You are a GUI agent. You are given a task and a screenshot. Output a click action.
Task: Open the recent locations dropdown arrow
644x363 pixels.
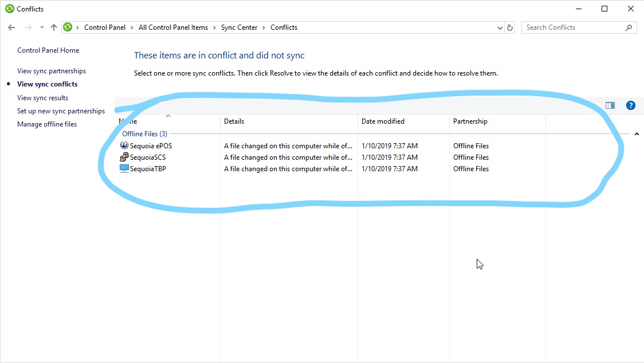click(42, 27)
